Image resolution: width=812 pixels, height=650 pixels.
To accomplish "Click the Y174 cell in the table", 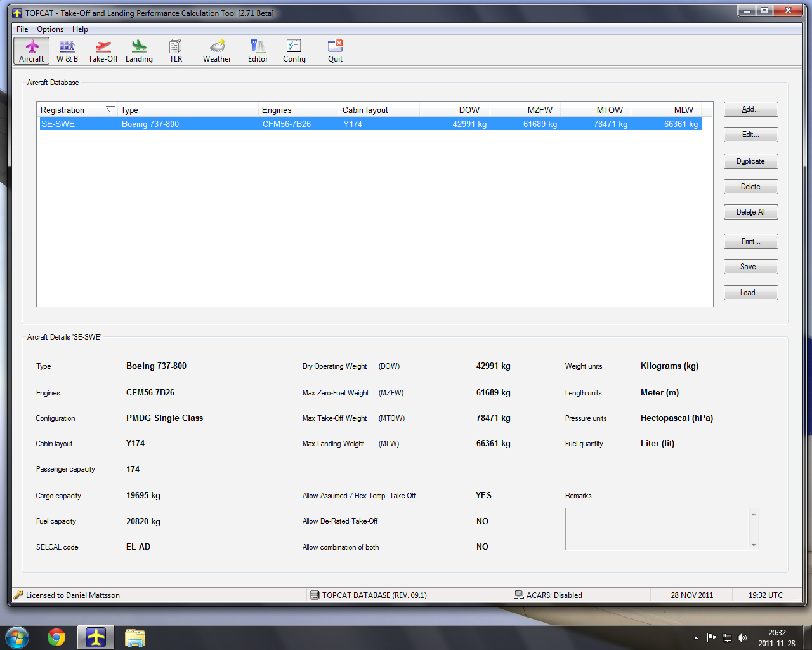I will 353,124.
